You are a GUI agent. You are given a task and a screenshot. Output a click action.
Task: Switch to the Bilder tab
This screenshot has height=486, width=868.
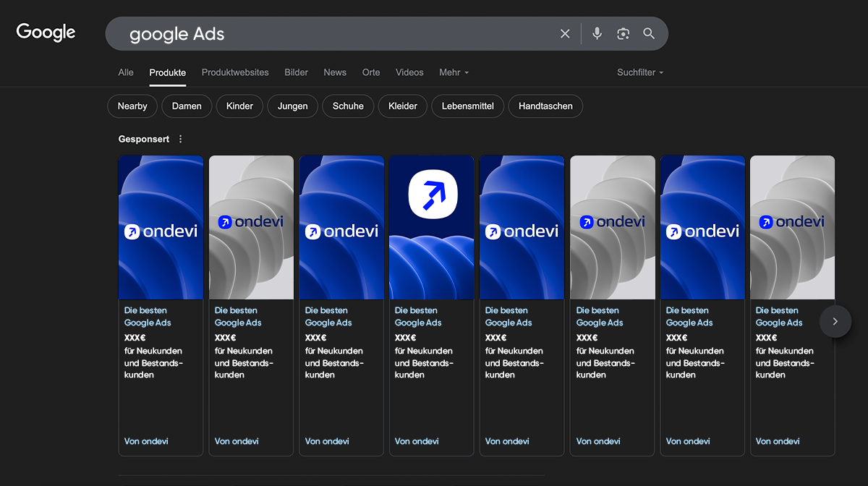297,72
